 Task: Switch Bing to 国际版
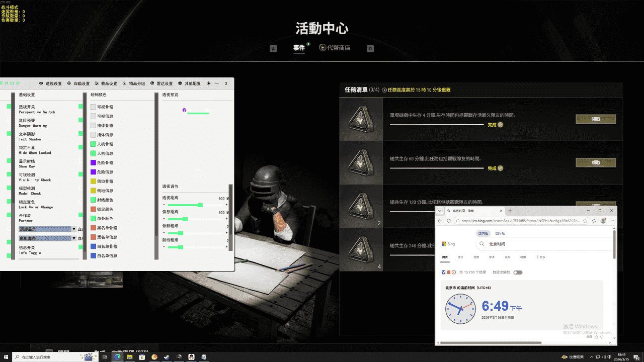click(x=500, y=233)
